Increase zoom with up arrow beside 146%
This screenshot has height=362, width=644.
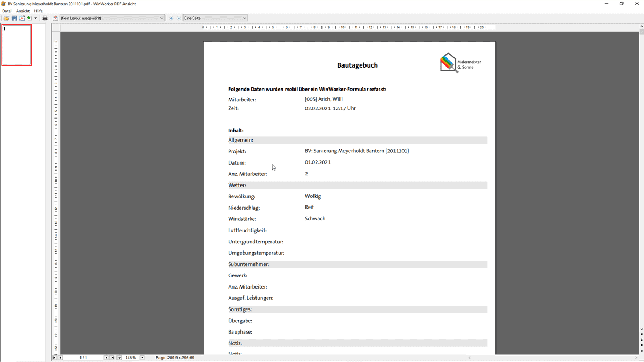click(142, 358)
